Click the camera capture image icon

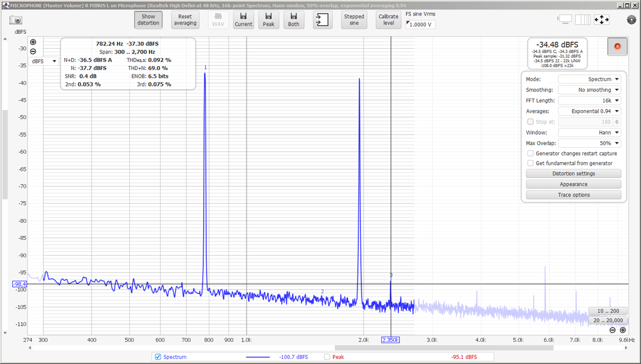pyautogui.click(x=16, y=20)
